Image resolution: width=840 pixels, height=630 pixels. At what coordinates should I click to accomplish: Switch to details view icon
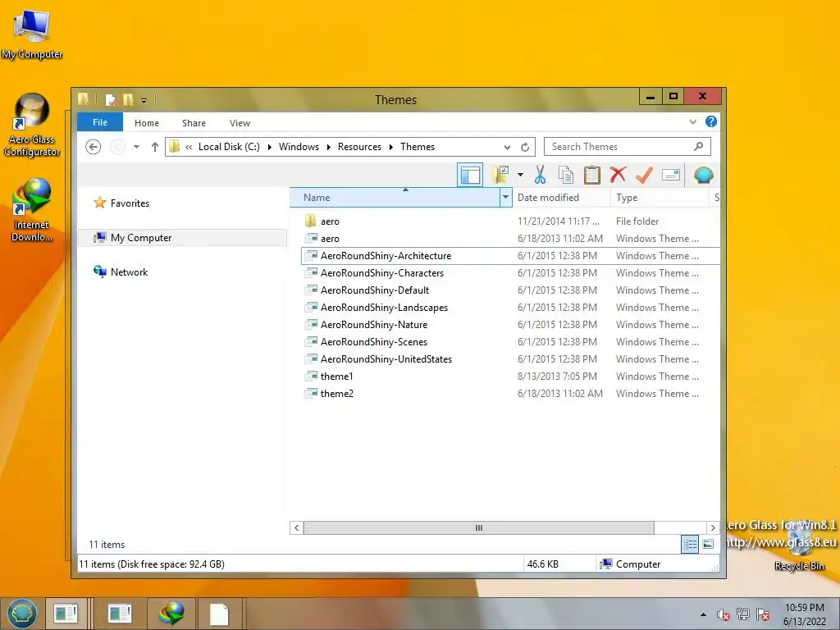pyautogui.click(x=689, y=545)
